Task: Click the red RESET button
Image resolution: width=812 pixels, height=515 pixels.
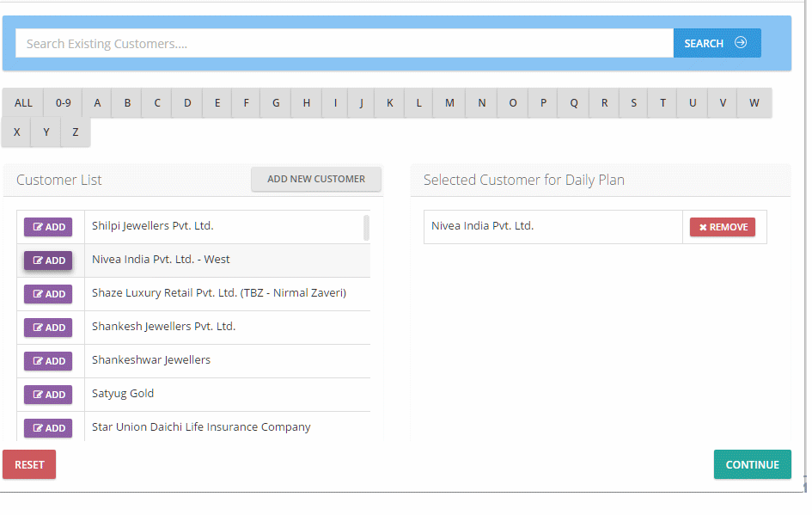Action: [x=29, y=464]
